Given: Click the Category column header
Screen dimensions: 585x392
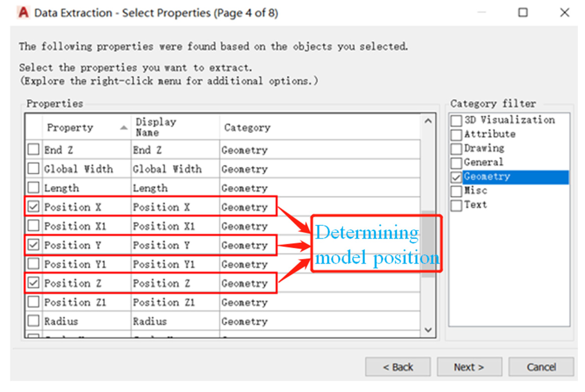Looking at the screenshot, I should point(247,128).
